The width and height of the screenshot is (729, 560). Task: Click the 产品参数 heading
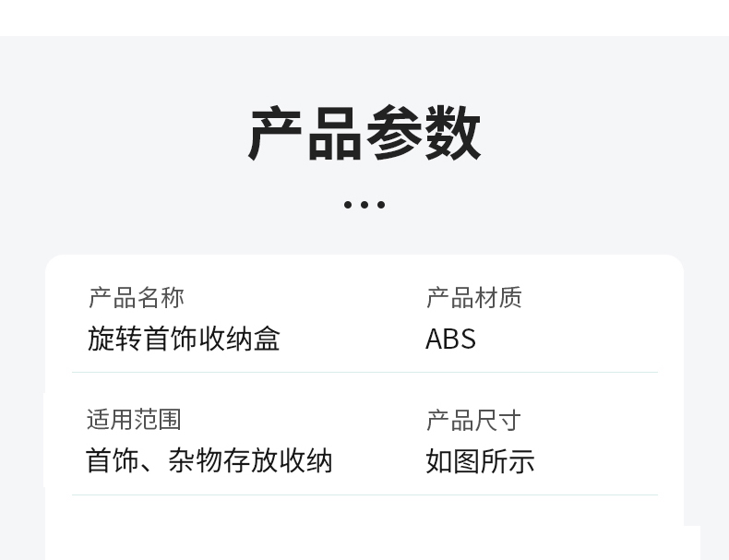point(364,133)
